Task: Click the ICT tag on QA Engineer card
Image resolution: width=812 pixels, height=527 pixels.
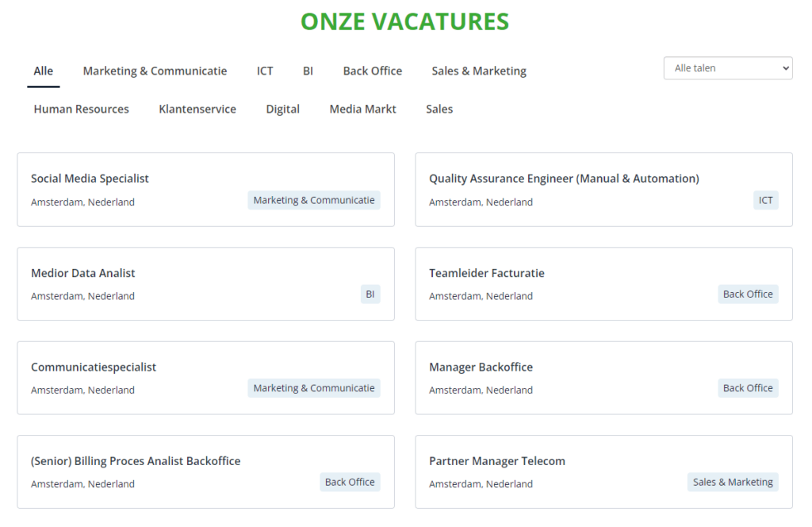Action: pos(765,200)
